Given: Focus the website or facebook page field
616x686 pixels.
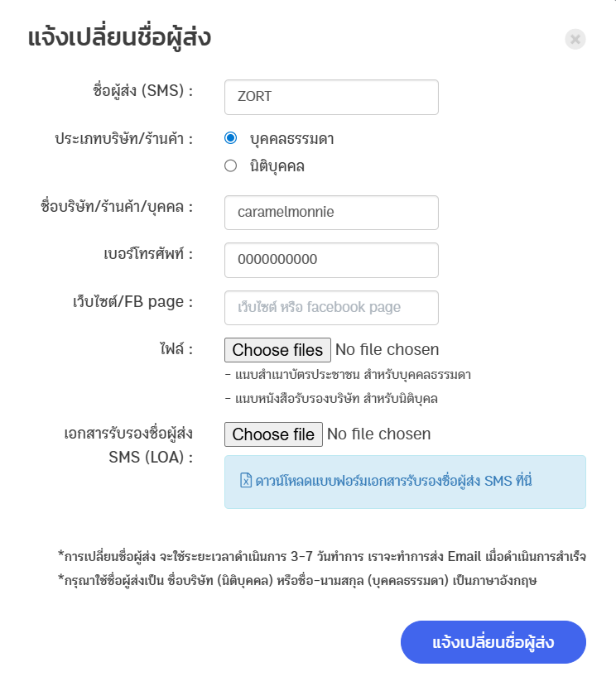Looking at the screenshot, I should tap(331, 308).
